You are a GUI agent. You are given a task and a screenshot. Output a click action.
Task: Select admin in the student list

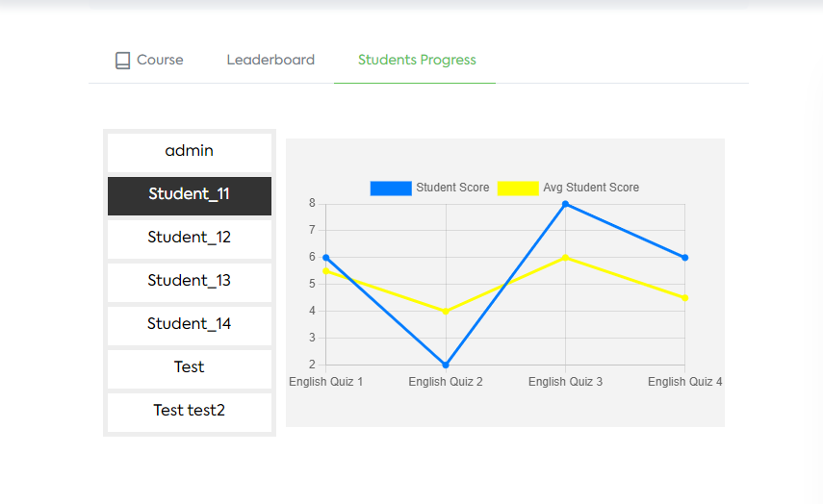(x=190, y=152)
